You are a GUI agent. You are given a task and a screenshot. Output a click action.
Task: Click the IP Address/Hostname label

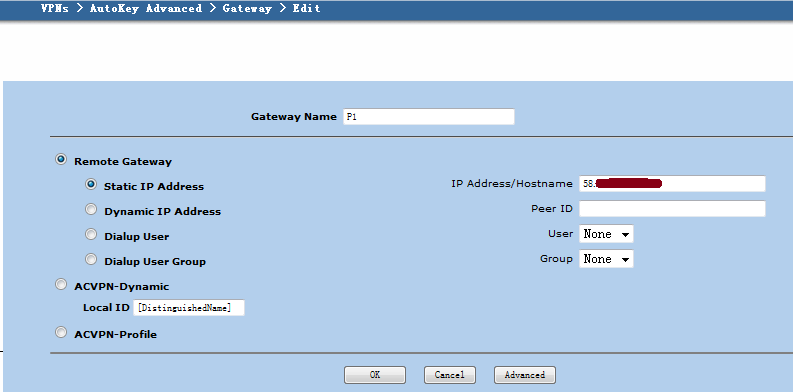tap(512, 184)
